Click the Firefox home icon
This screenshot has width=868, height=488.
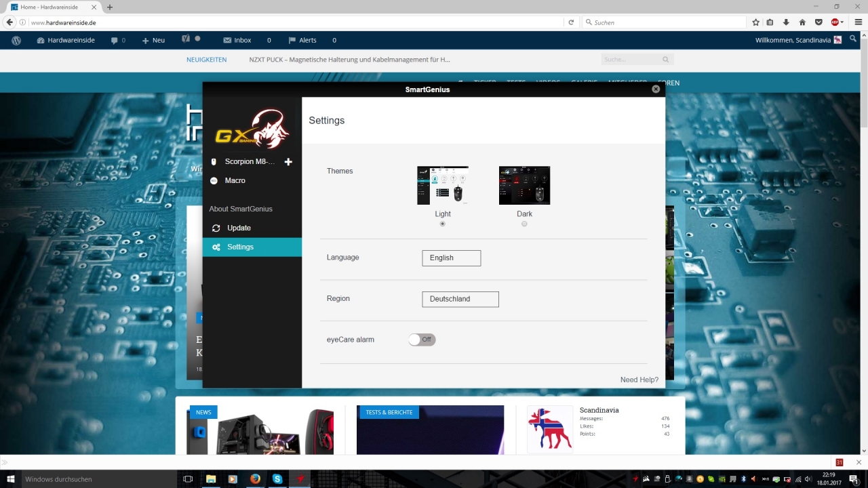point(803,22)
